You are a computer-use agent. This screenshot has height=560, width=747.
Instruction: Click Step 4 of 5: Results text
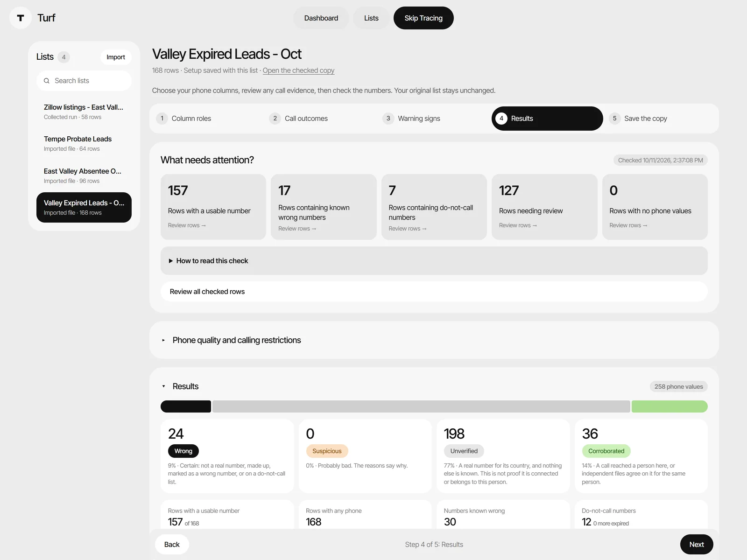434,545
